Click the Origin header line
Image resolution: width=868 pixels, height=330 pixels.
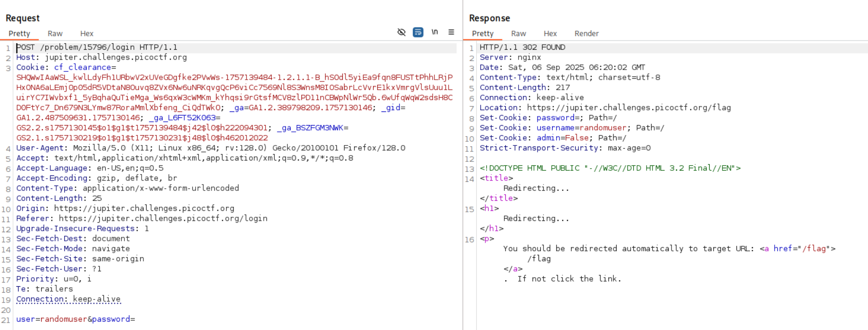(125, 208)
